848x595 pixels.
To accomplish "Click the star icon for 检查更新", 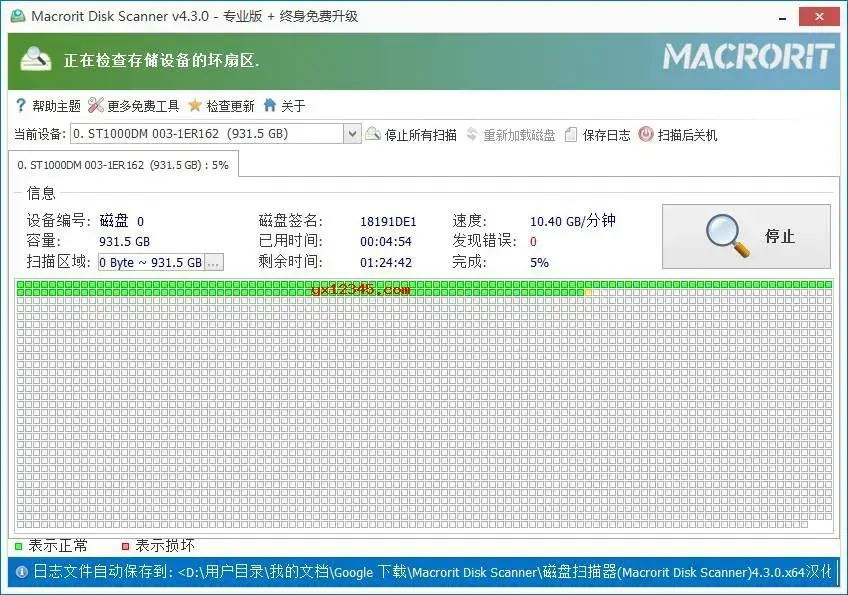I will [x=195, y=105].
